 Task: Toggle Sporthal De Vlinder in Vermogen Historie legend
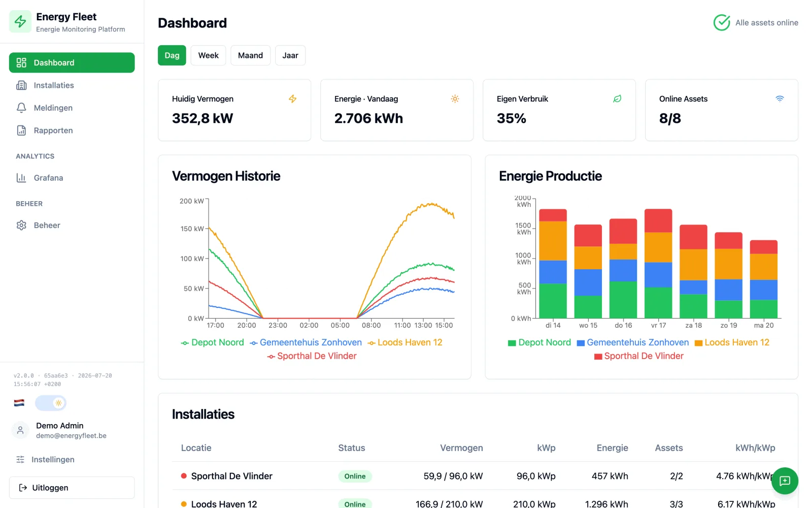(x=312, y=356)
